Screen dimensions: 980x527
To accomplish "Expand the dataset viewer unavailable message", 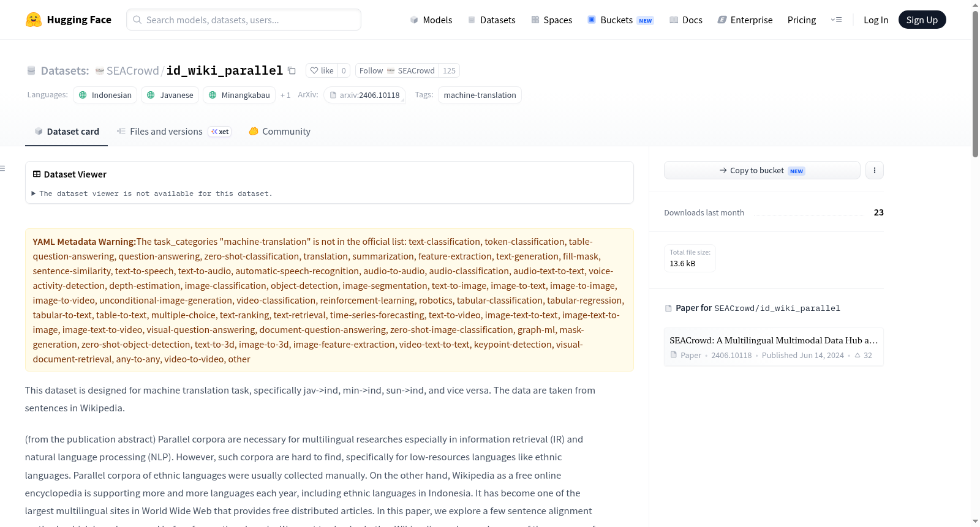I will point(152,193).
